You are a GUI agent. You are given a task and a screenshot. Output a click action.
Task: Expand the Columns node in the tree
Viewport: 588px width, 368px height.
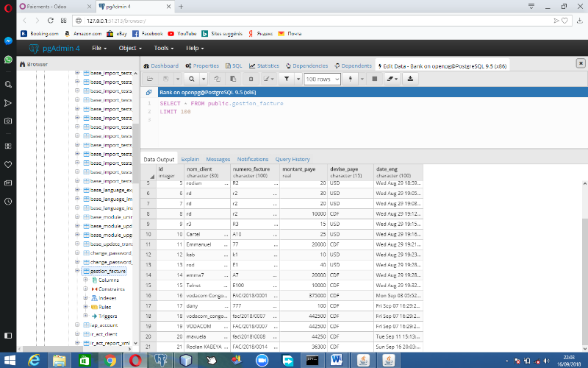tap(86, 280)
